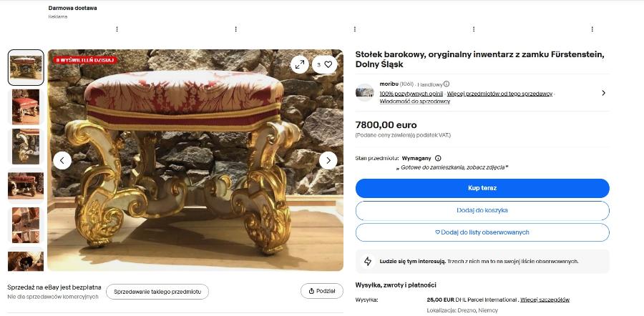Image resolution: width=644 pixels, height=316 pixels.
Task: Expand seller details with the chevron arrow
Action: click(603, 93)
